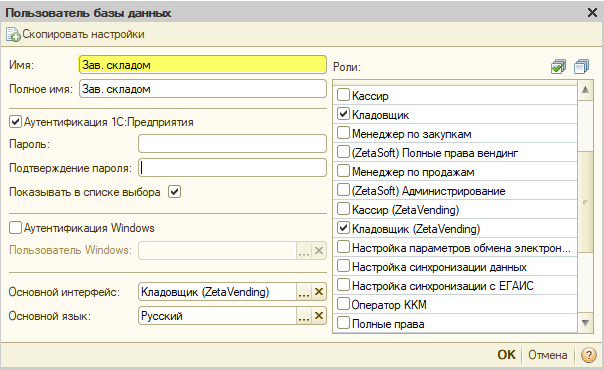The width and height of the screenshot is (604, 370).
Task: Clear the main interface field with X
Action: tap(319, 292)
